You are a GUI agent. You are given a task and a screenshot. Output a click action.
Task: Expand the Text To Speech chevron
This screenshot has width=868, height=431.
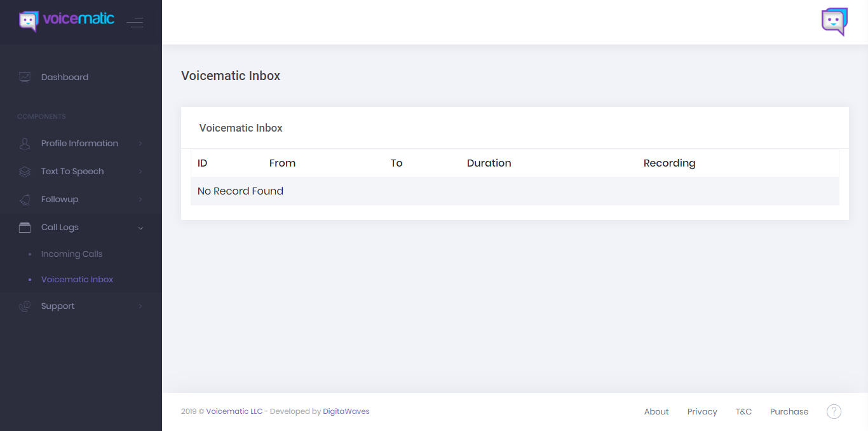click(140, 172)
